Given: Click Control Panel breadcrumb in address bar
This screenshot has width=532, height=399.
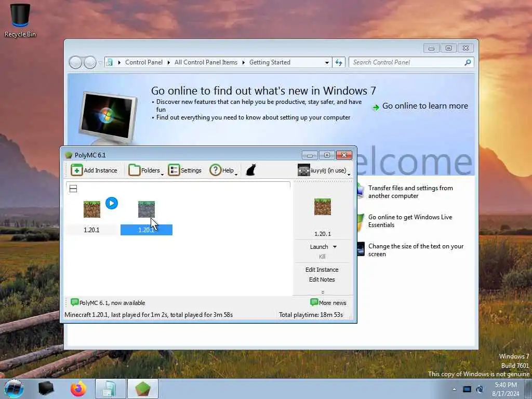Looking at the screenshot, I should 144,62.
